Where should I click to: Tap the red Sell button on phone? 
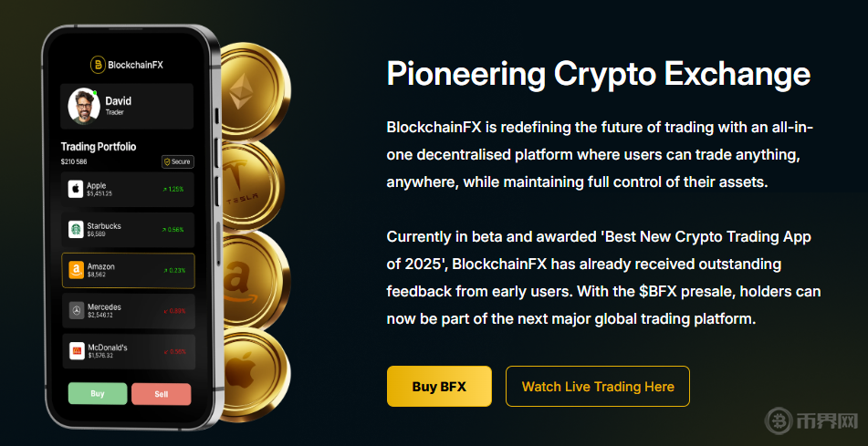point(161,394)
